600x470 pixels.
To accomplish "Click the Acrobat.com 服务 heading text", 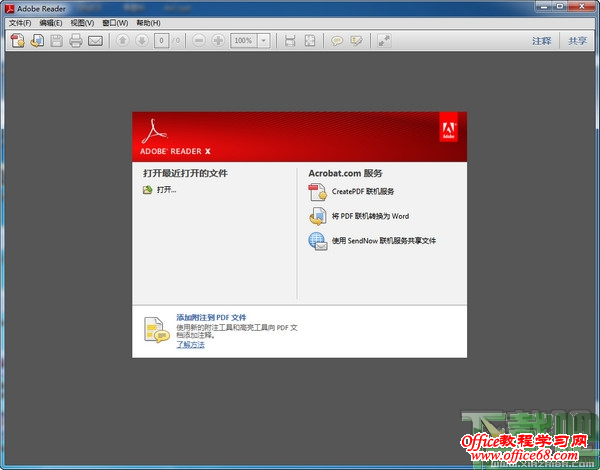I will tap(346, 173).
